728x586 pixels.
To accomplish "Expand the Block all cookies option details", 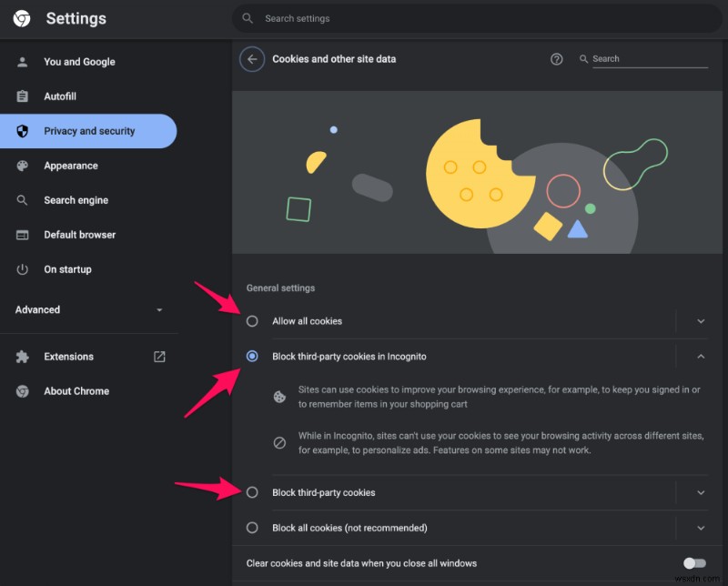I will (701, 528).
